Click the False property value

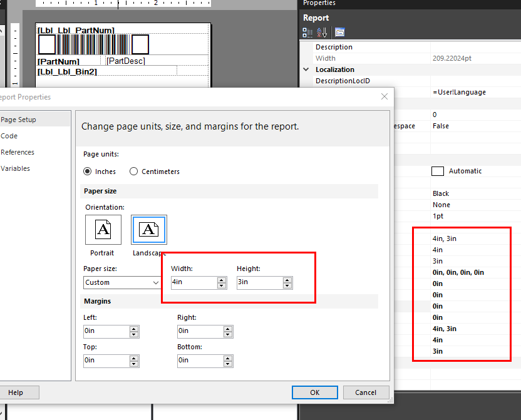441,126
